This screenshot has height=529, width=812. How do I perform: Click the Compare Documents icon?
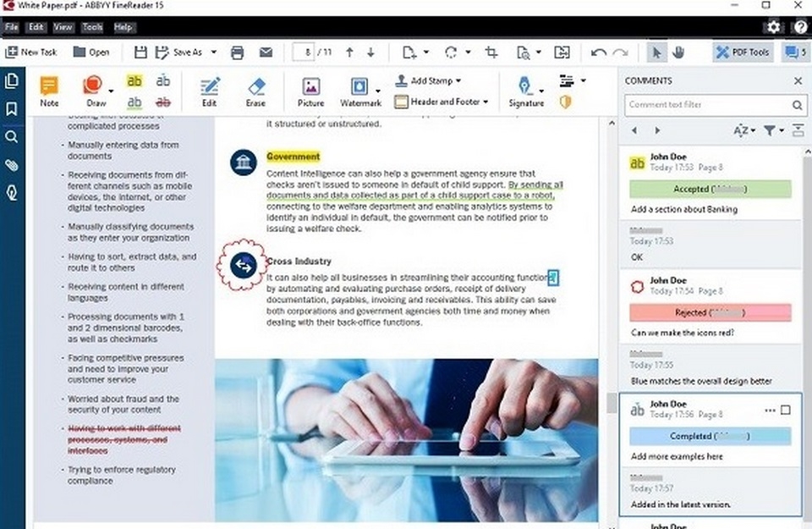(562, 52)
